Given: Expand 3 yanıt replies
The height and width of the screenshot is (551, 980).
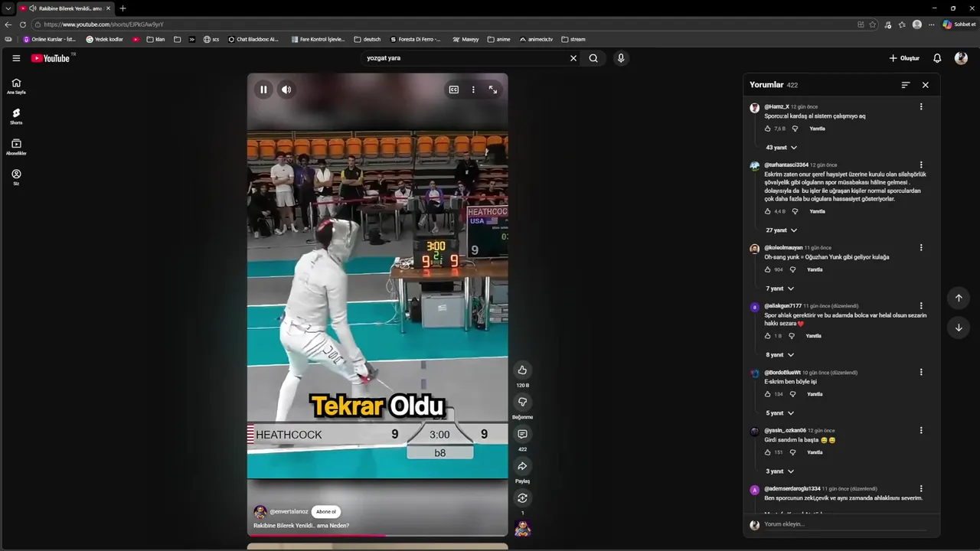Looking at the screenshot, I should (x=780, y=471).
